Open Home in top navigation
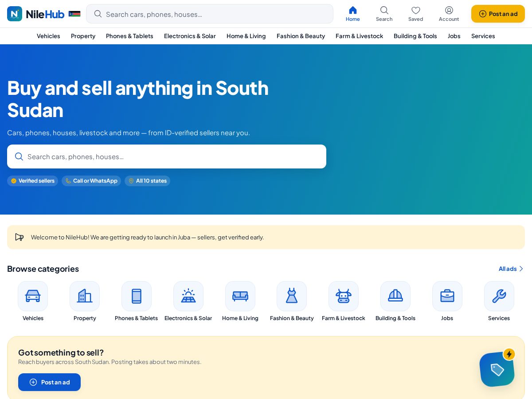The height and width of the screenshot is (399, 532). (353, 14)
